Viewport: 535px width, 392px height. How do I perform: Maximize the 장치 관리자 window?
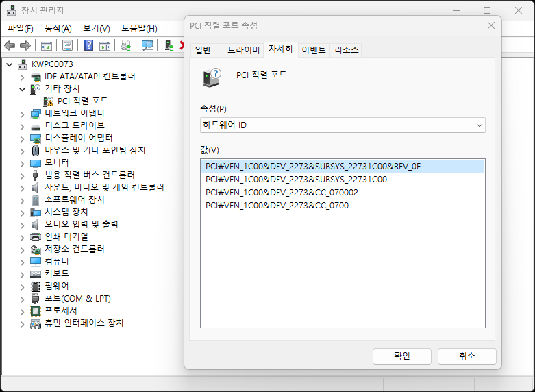pos(487,10)
